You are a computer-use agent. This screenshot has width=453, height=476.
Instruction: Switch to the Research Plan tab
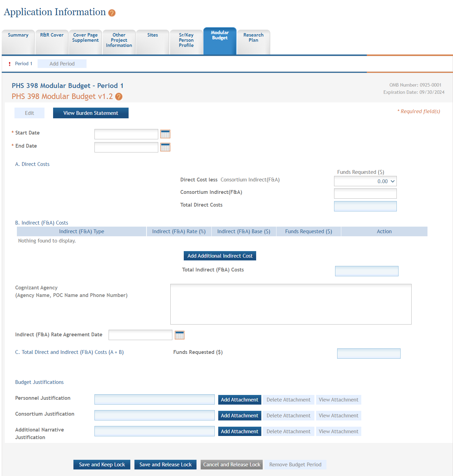pos(253,38)
